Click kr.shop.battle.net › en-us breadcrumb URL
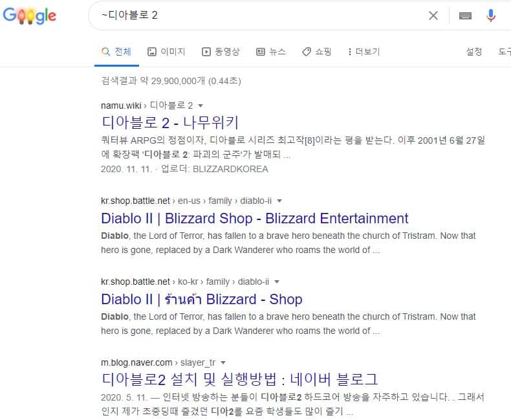The height and width of the screenshot is (420, 511). (186, 201)
